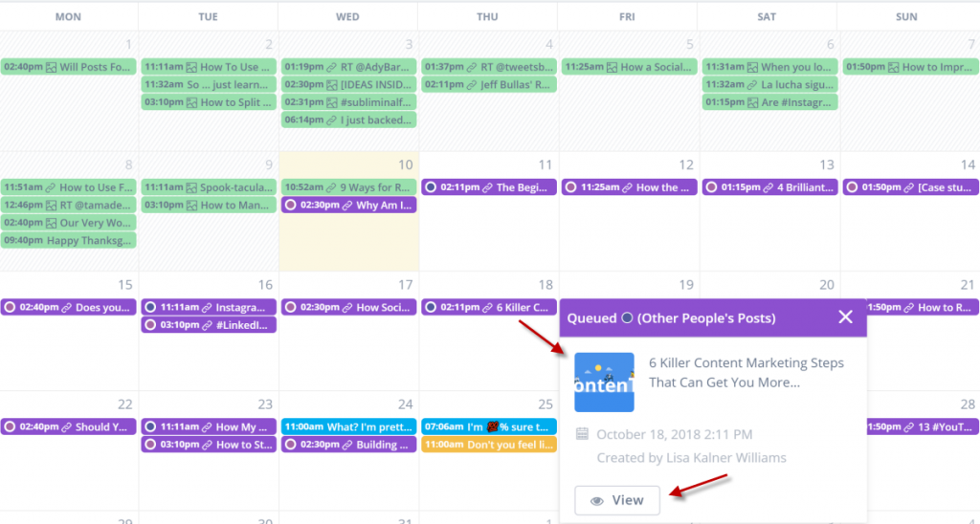
Task: Click retweet icon on "RT @AdyBar..." post
Action: (x=332, y=68)
